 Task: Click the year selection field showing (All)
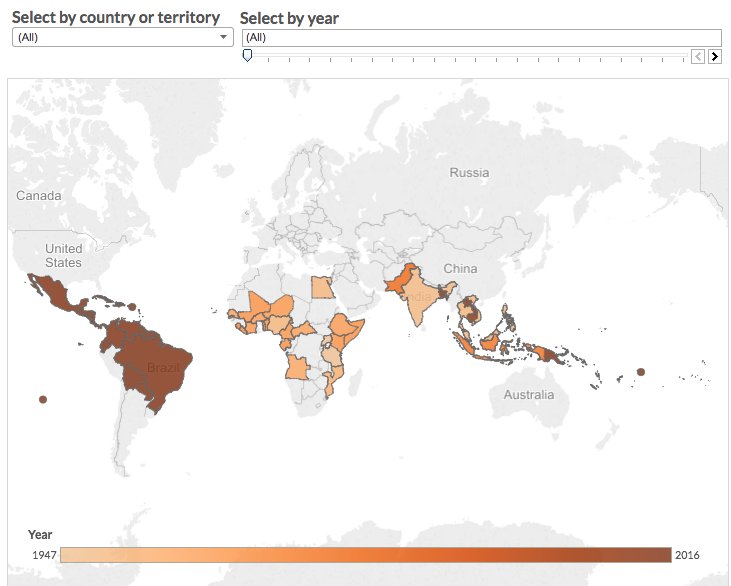482,37
